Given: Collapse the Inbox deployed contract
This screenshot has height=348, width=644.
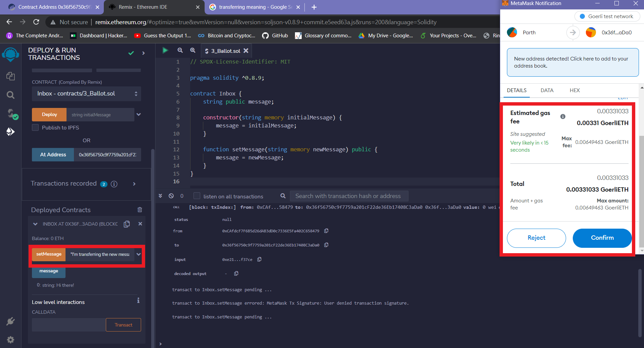Looking at the screenshot, I should pyautogui.click(x=35, y=224).
